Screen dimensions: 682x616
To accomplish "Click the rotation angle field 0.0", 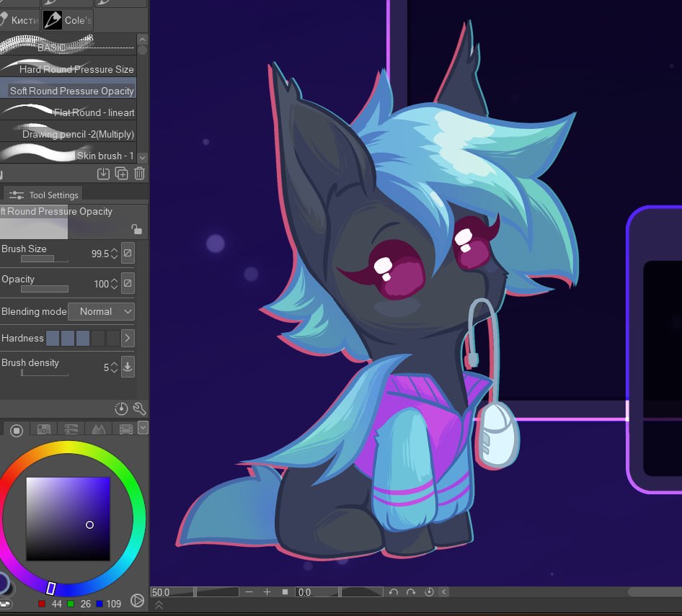I will click(x=305, y=592).
